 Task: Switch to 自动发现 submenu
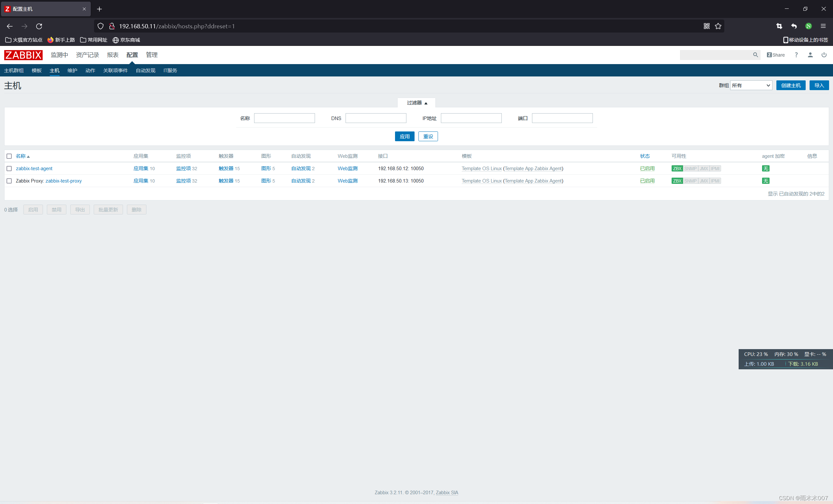point(145,70)
